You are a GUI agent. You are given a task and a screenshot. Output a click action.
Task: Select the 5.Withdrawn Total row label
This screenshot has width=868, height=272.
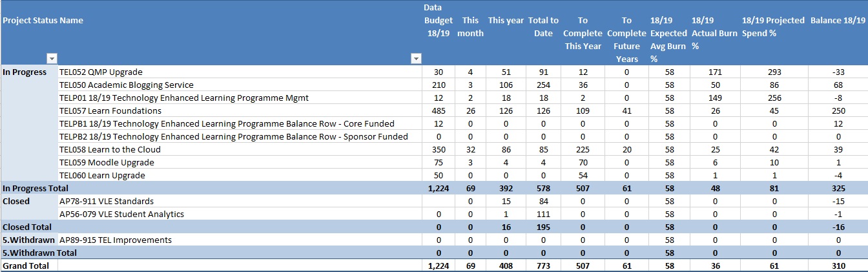click(x=39, y=253)
